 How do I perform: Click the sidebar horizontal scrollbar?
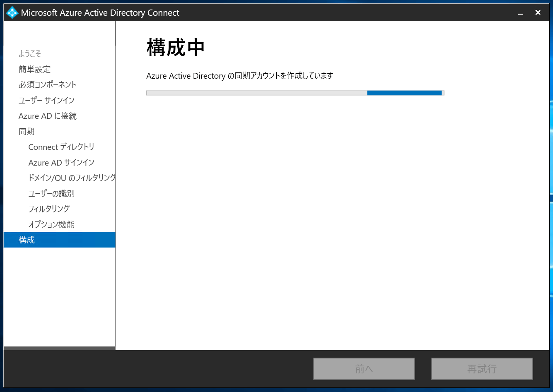(59, 348)
